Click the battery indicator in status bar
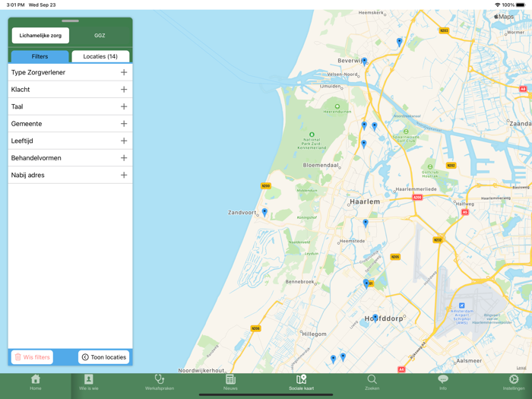The width and height of the screenshot is (532, 399). click(521, 5)
